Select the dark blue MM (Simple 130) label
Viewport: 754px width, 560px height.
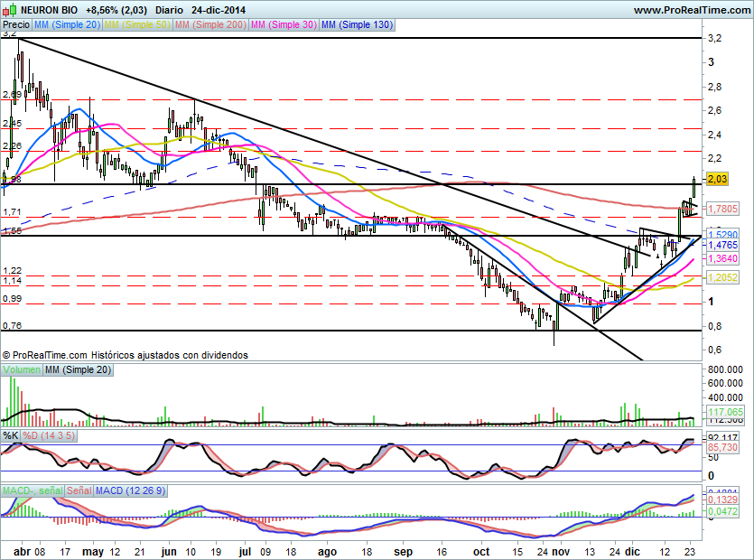click(357, 25)
